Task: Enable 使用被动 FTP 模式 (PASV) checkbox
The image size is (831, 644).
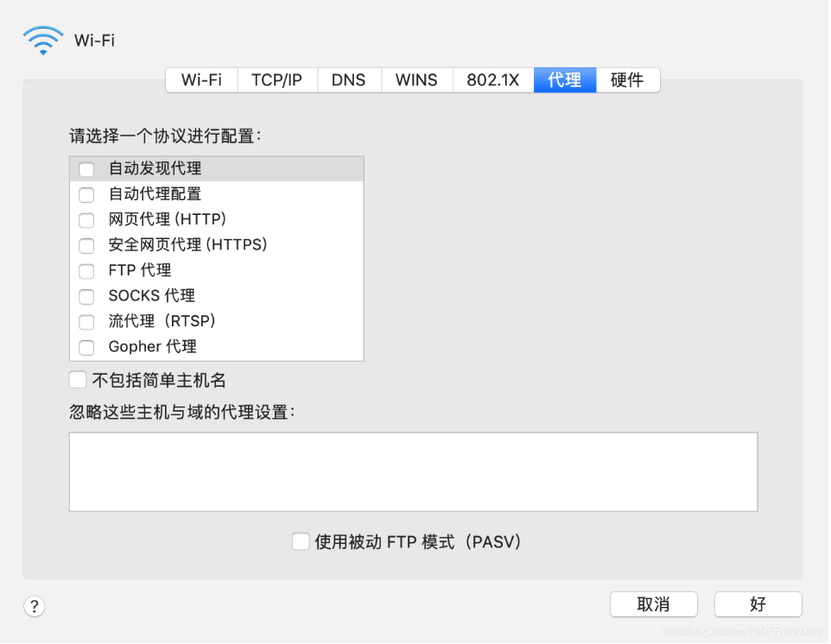Action: tap(301, 542)
